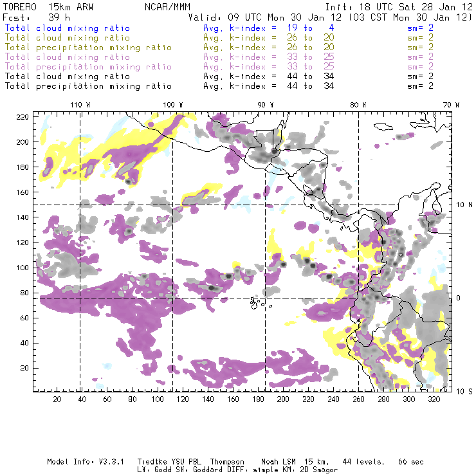Click the "220" y-axis grid value
The width and height of the screenshot is (476, 476).
[x=23, y=117]
